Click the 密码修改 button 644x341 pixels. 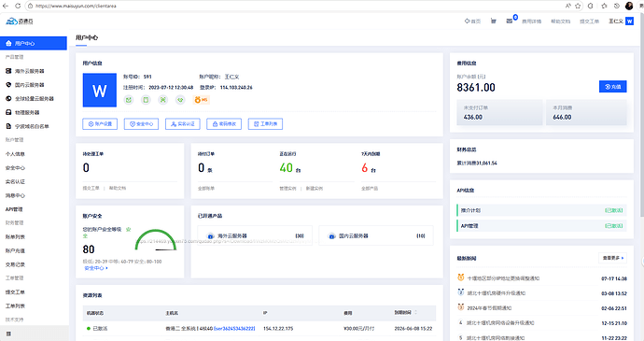(224, 124)
